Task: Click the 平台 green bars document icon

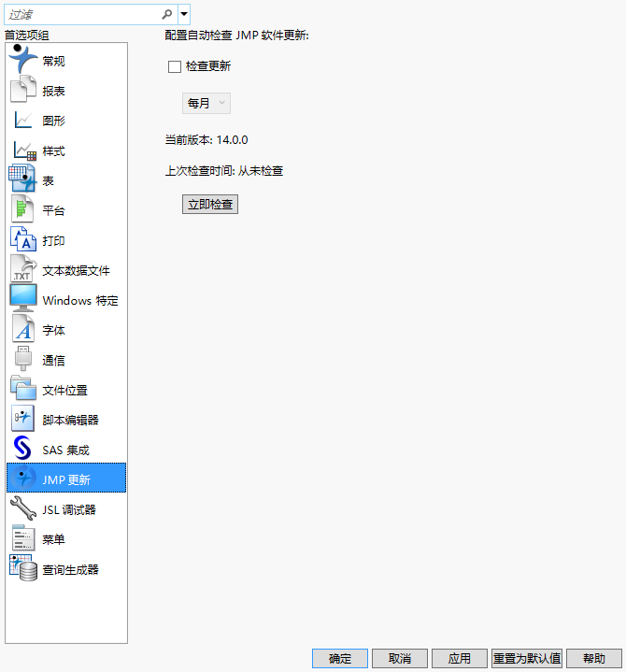Action: pyautogui.click(x=22, y=208)
